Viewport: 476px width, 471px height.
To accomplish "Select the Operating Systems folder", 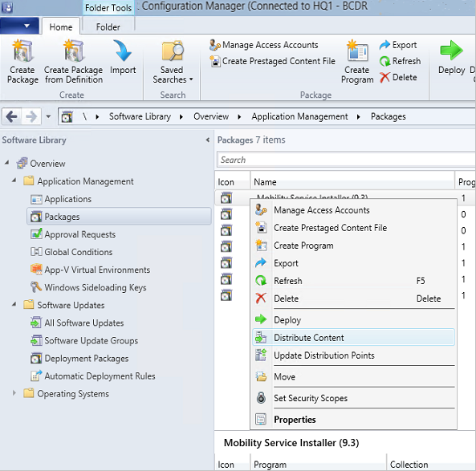I will (x=73, y=394).
